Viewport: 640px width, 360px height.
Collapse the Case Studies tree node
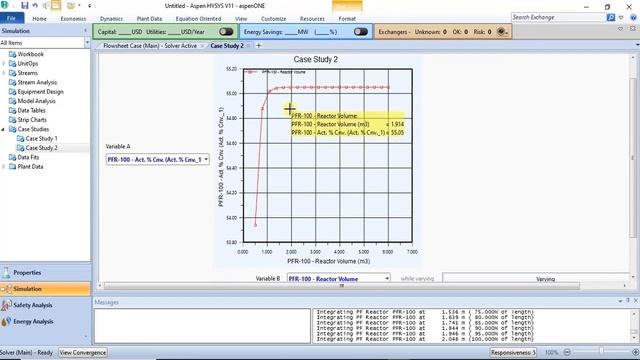pyautogui.click(x=4, y=129)
